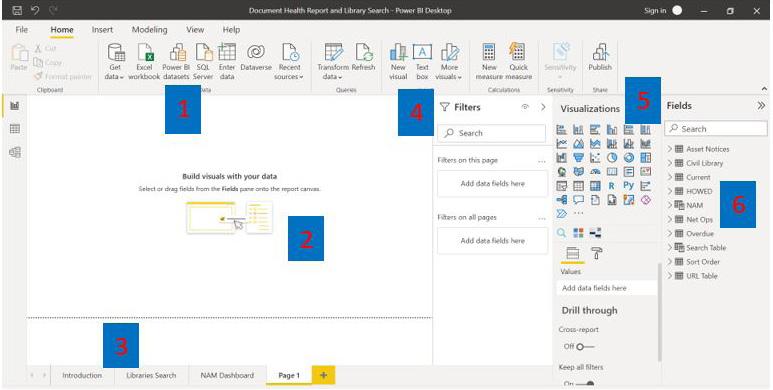Add a new page with plus button
This screenshot has height=390, width=773.
click(x=324, y=375)
